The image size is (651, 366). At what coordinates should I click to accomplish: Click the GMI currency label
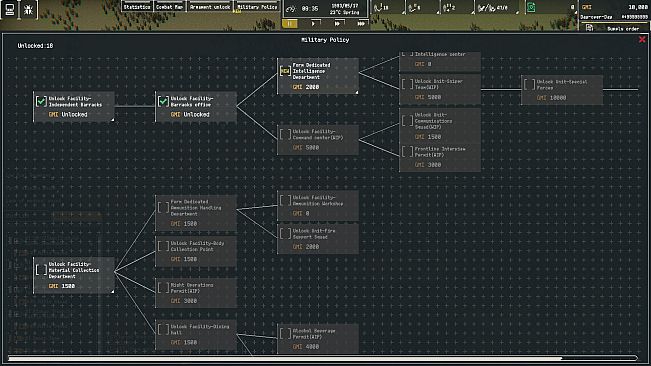587,7
